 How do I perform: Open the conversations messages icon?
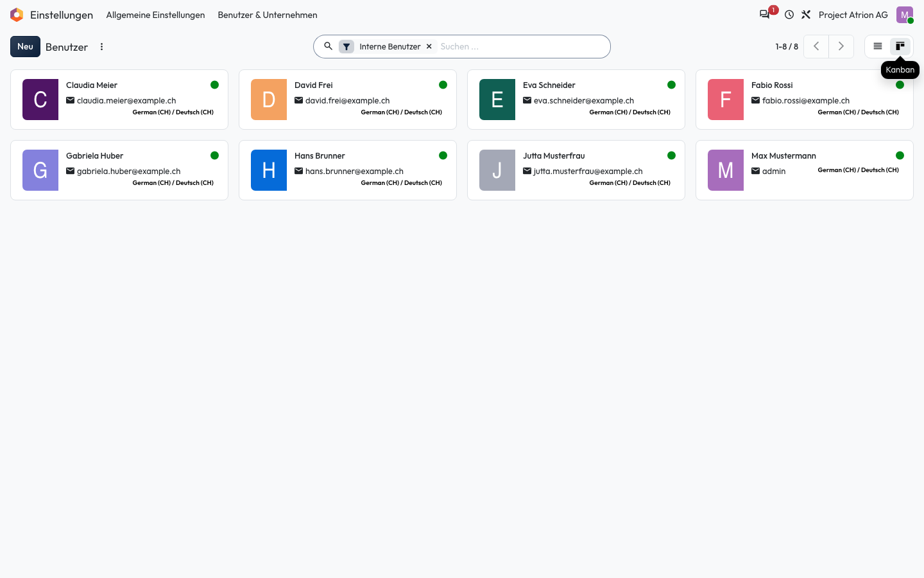tap(764, 15)
